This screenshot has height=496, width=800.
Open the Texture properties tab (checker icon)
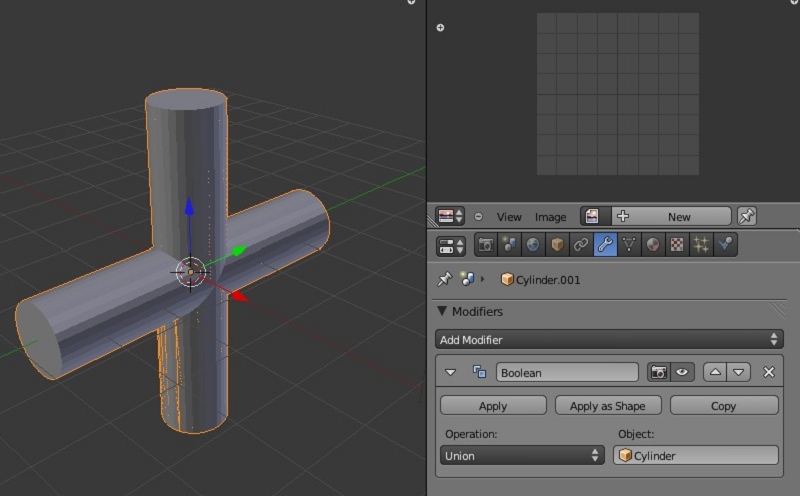pos(677,245)
